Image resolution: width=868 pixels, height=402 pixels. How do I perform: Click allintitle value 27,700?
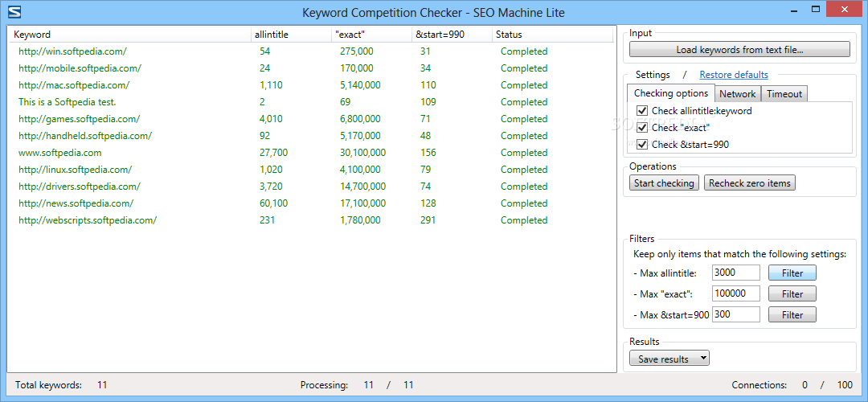coord(273,153)
